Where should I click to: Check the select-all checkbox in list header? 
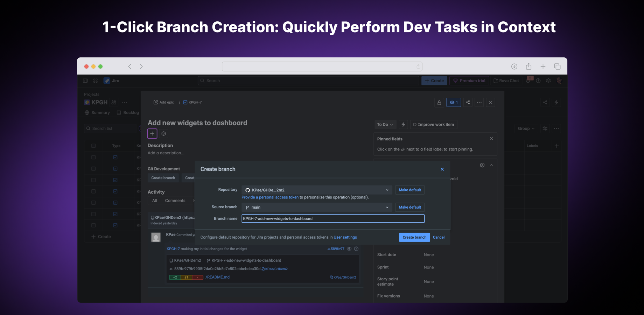(93, 146)
